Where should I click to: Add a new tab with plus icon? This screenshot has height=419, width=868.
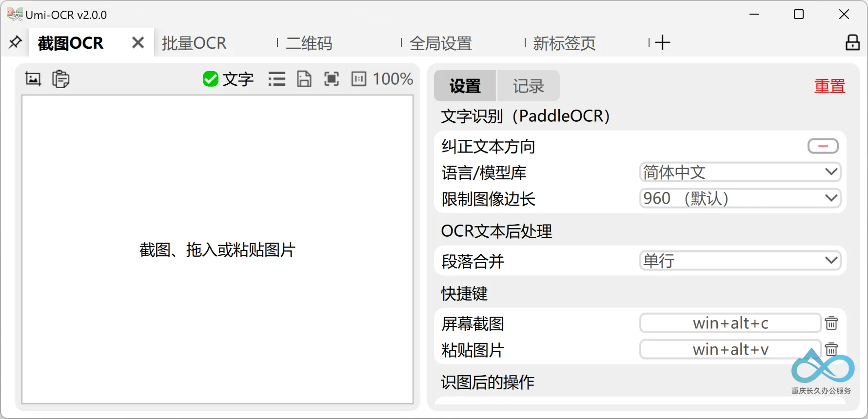(x=662, y=43)
